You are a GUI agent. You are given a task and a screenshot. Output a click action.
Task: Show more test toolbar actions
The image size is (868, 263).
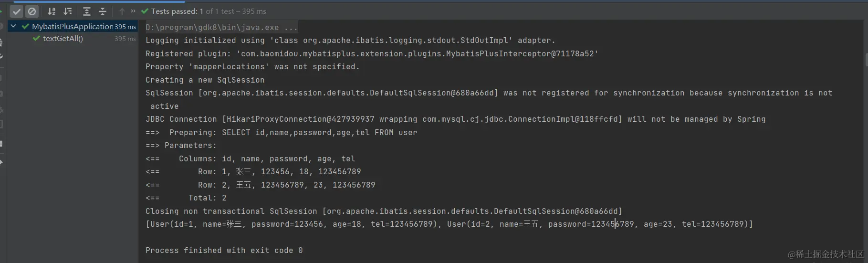point(133,11)
